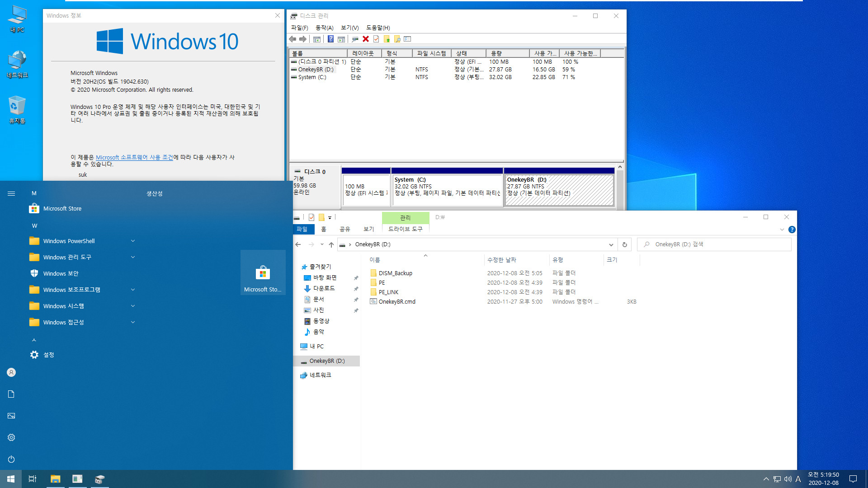Toggle console tree icon in Disk Management toolbar
868x488 pixels.
[317, 39]
